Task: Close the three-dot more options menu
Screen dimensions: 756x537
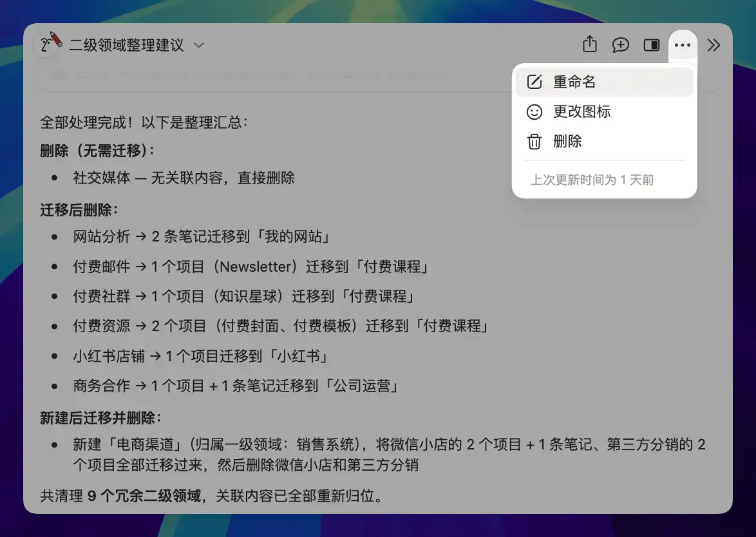Action: pos(683,45)
